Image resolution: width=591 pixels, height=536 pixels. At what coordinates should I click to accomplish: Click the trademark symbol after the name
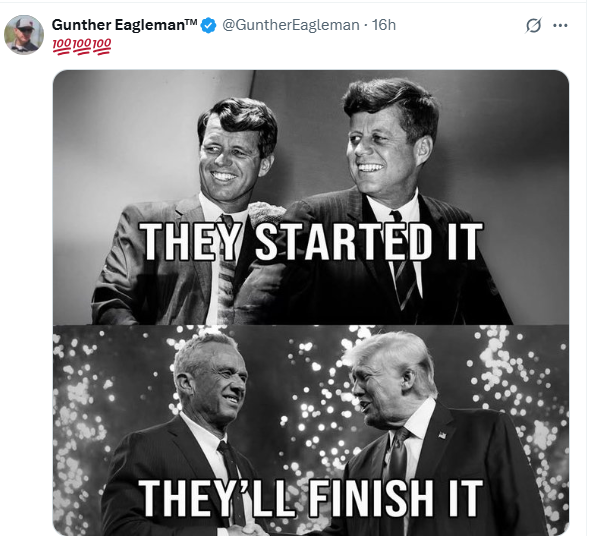(191, 22)
